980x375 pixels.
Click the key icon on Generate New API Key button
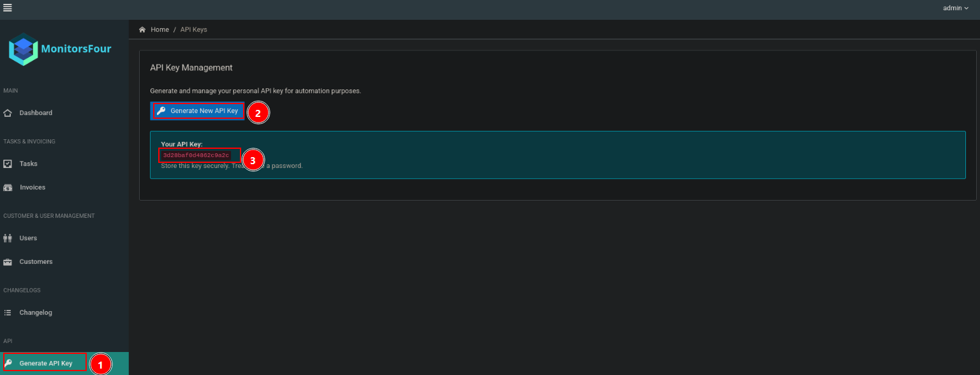click(161, 111)
